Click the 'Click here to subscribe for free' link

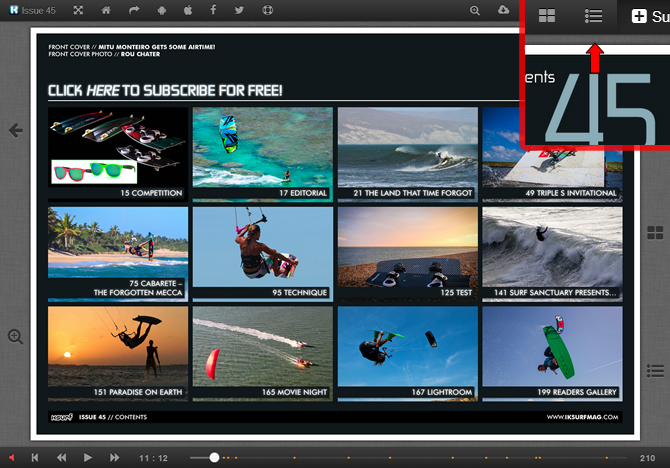click(165, 91)
